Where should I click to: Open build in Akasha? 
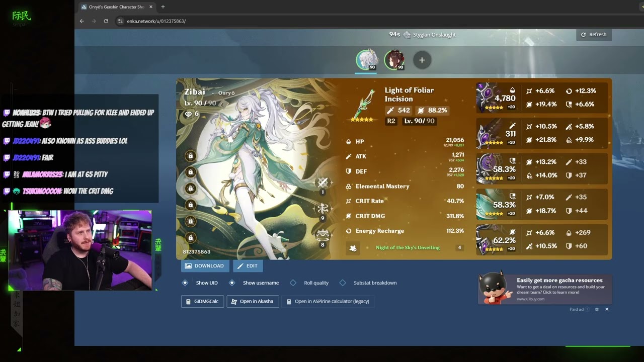coord(253,301)
